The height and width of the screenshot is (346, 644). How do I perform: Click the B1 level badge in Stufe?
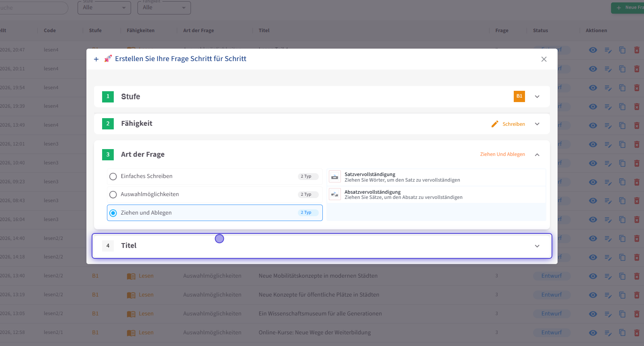(x=519, y=96)
